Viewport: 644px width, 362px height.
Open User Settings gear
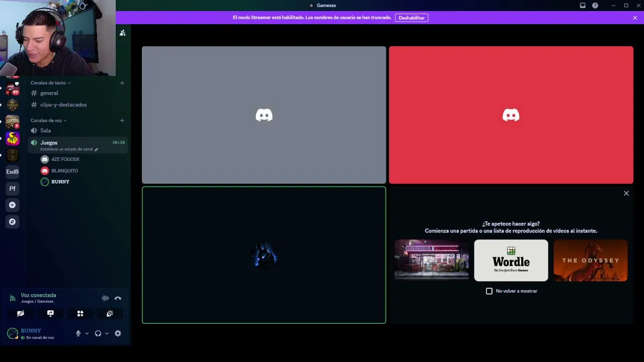point(118,333)
